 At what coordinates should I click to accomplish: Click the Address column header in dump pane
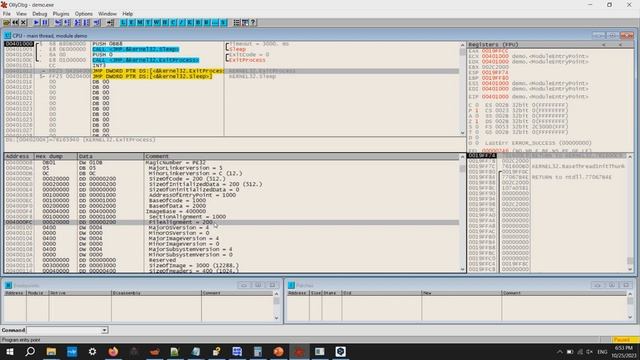point(19,156)
